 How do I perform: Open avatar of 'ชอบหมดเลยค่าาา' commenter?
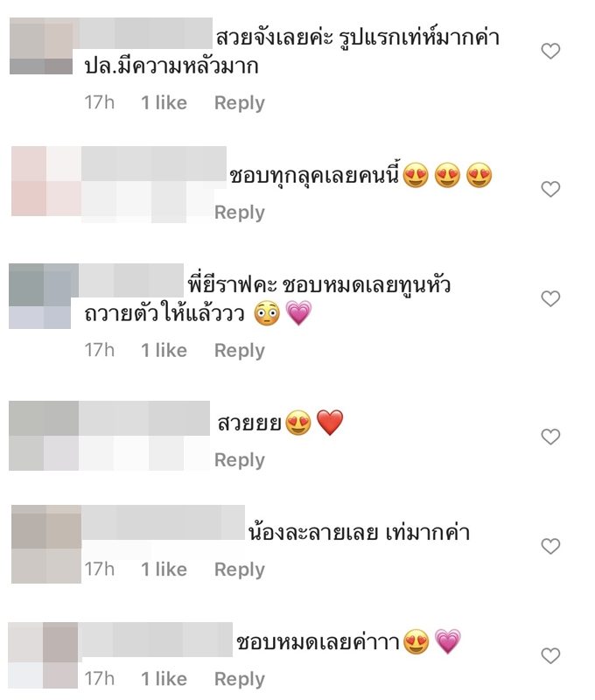click(43, 655)
